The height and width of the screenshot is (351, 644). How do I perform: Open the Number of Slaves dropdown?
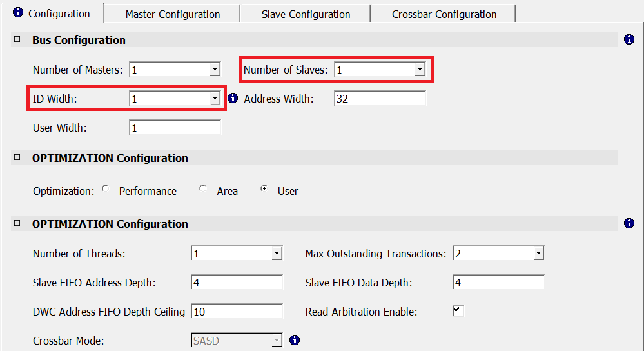coord(420,70)
